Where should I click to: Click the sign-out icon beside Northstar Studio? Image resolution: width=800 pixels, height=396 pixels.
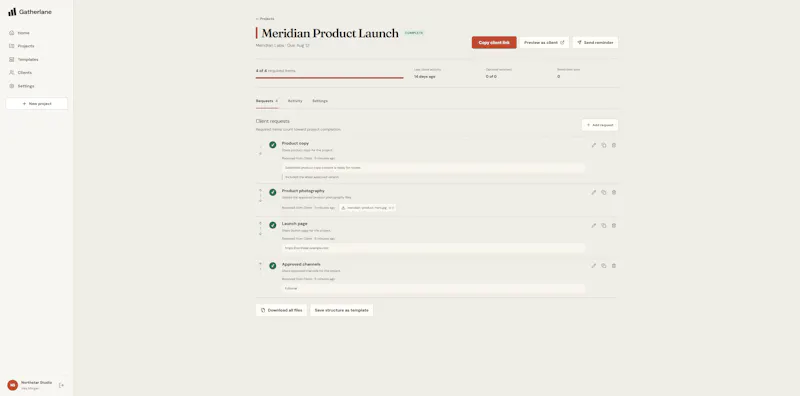[61, 385]
